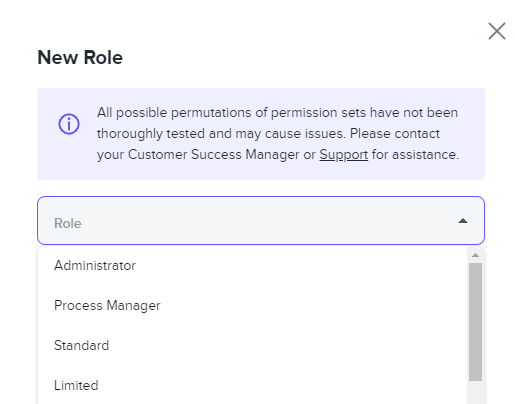
Task: Click the permission warning banner text
Action: (278, 134)
